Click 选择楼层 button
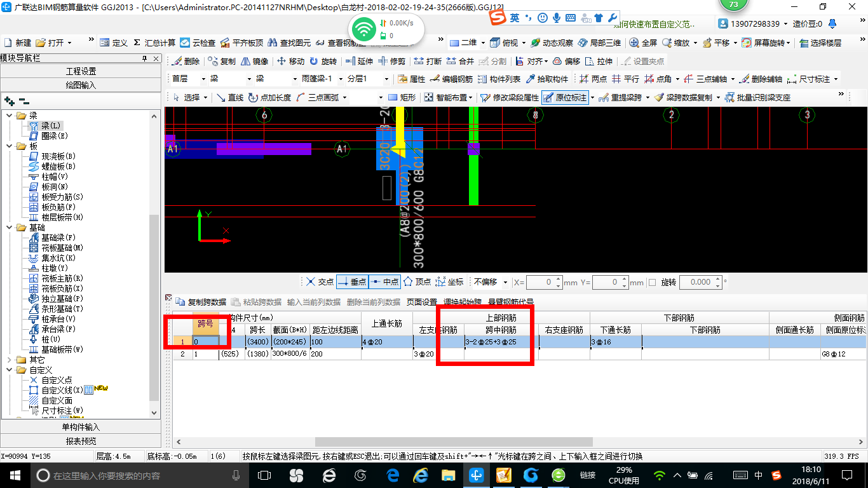The width and height of the screenshot is (868, 488). click(820, 43)
